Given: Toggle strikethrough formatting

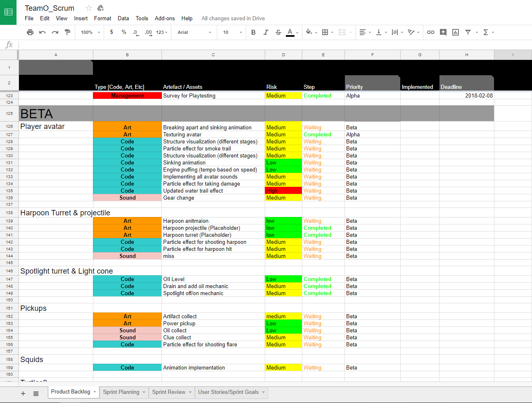Looking at the screenshot, I should pos(278,32).
